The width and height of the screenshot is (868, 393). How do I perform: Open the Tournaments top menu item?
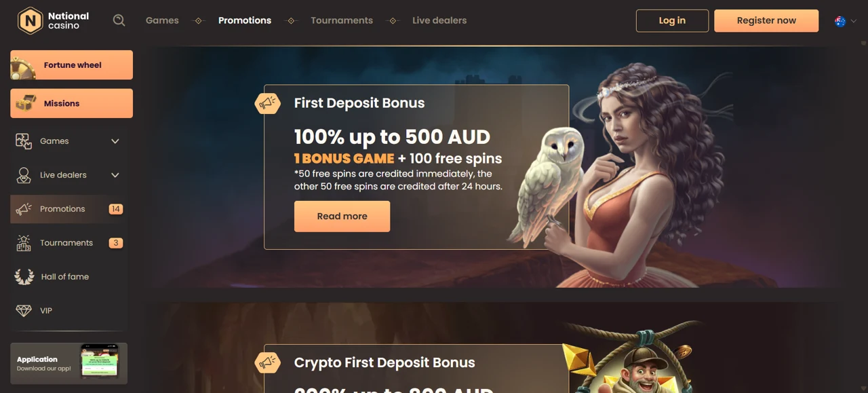click(x=342, y=20)
